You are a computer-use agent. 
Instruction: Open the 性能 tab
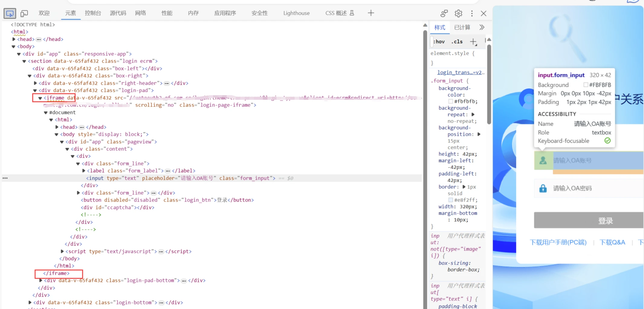[167, 13]
